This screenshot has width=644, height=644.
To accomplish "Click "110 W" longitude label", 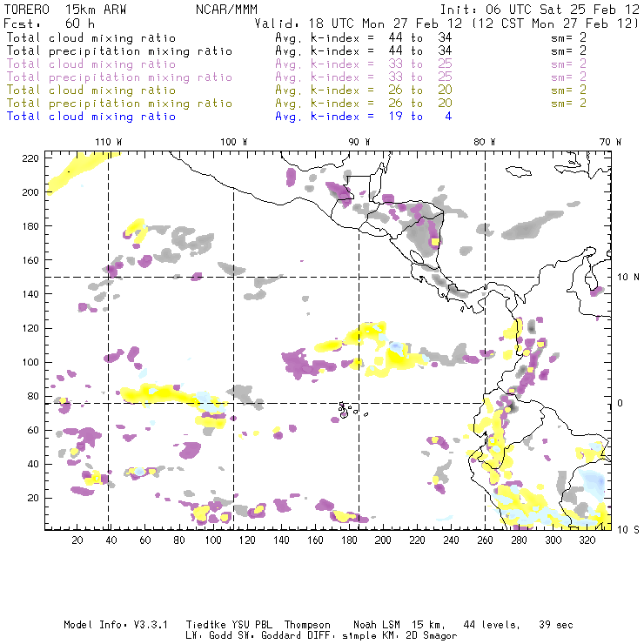I will tap(109, 142).
